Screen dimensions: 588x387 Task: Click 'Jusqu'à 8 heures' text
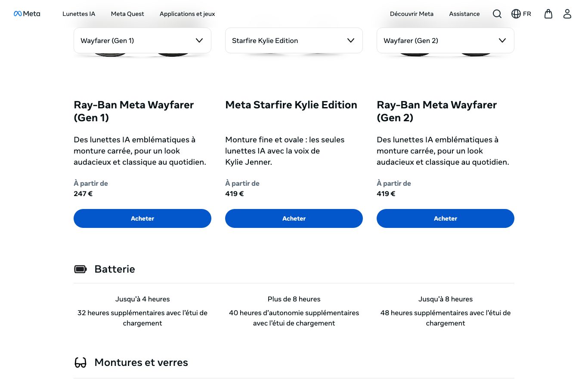pos(446,299)
